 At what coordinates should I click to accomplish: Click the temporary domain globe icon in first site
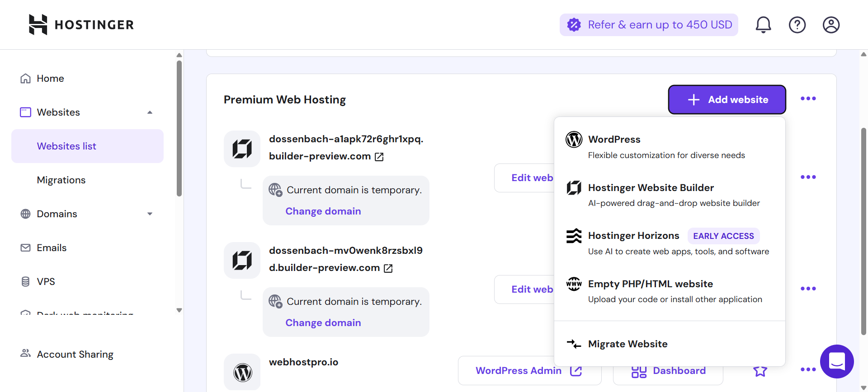tap(275, 190)
